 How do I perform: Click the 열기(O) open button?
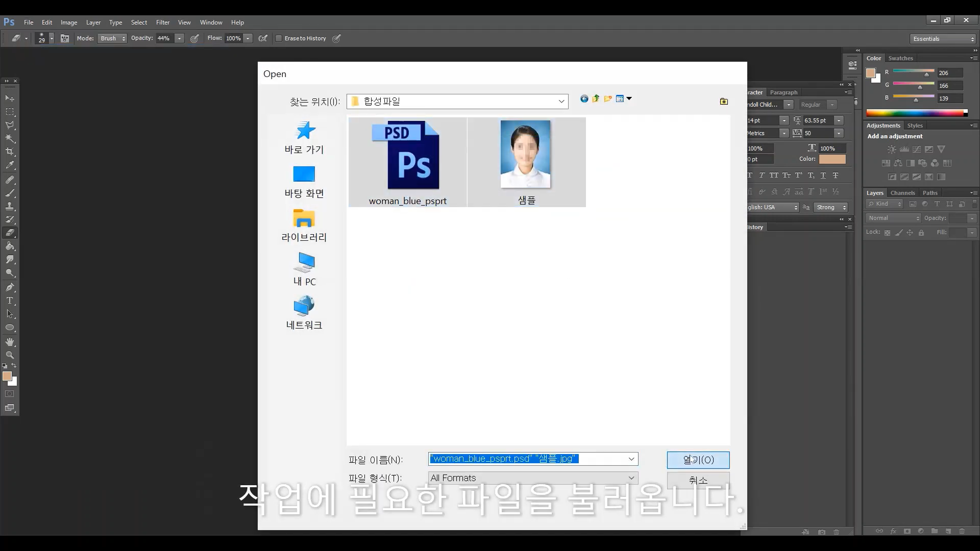point(698,460)
